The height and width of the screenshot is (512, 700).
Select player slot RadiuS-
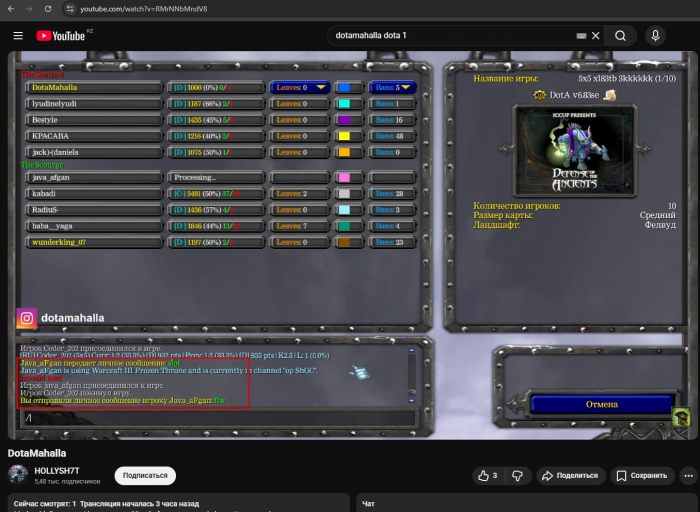(94, 210)
